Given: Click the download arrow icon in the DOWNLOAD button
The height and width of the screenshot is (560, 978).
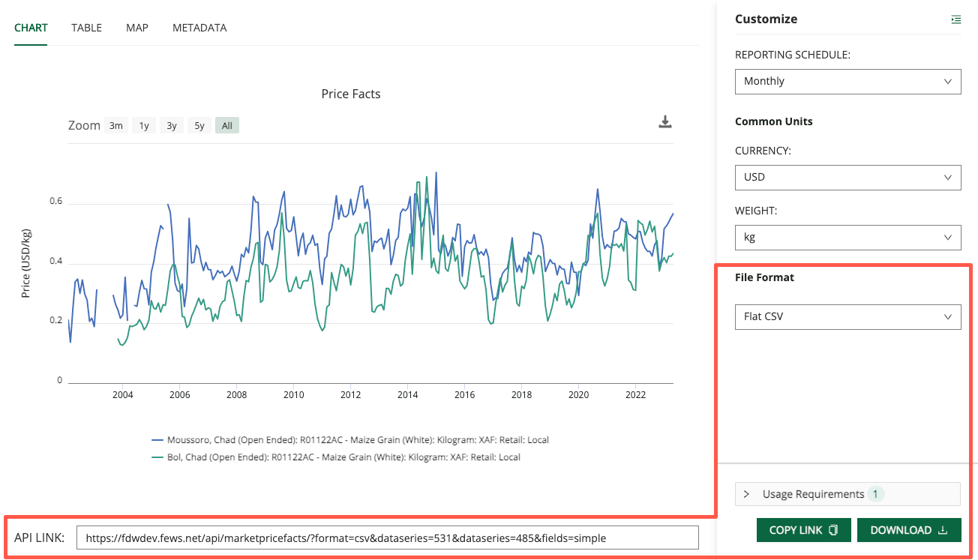Looking at the screenshot, I should (x=943, y=530).
